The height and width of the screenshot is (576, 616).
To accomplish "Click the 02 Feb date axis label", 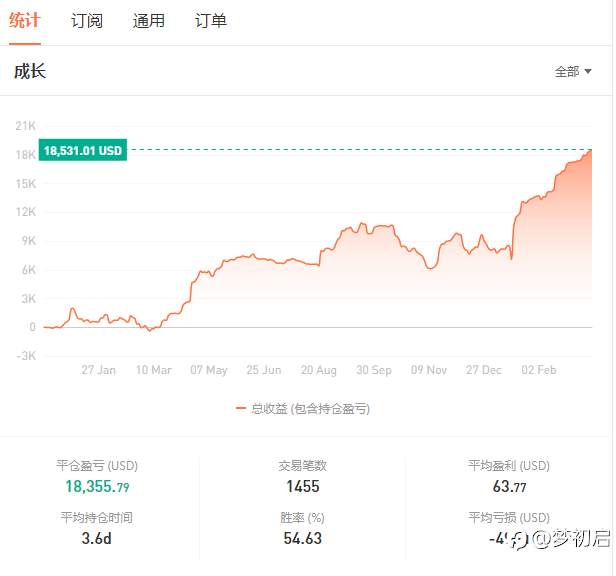I will click(539, 370).
